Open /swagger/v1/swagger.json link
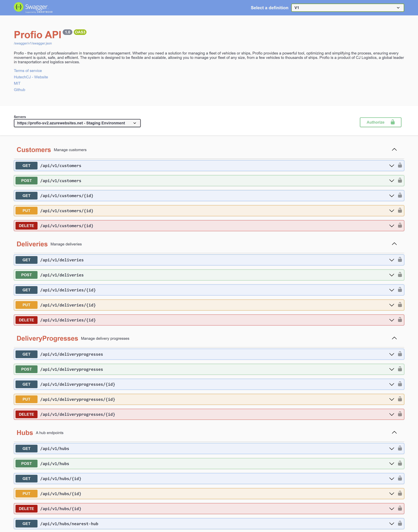Screen dimensions: 418x532 pos(33,43)
